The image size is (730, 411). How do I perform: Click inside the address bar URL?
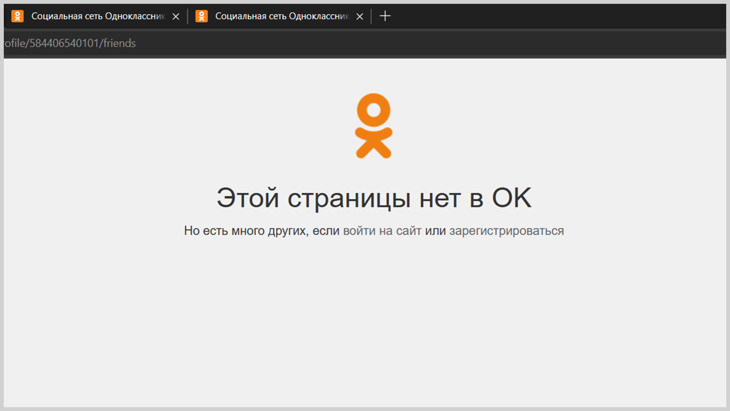[x=70, y=43]
